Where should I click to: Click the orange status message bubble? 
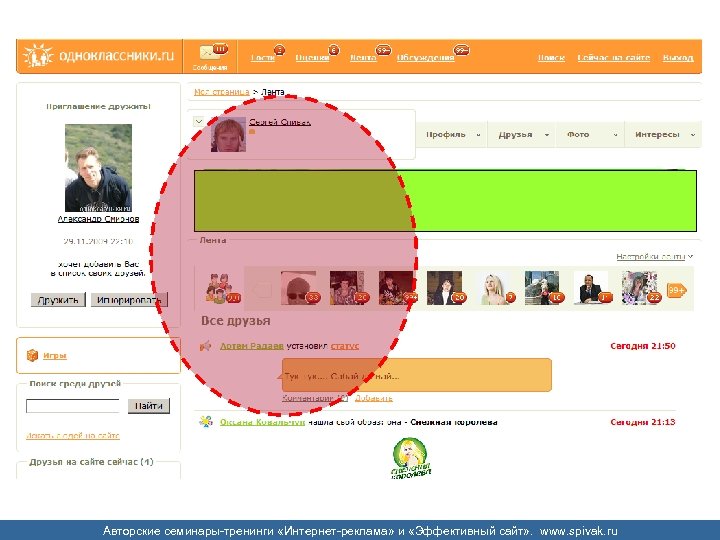(x=416, y=375)
